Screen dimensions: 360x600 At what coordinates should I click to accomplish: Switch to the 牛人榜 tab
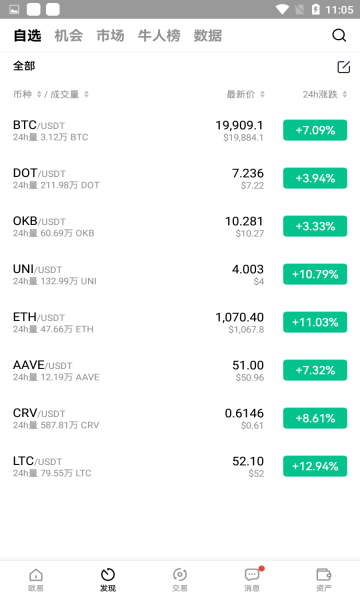[x=159, y=36]
